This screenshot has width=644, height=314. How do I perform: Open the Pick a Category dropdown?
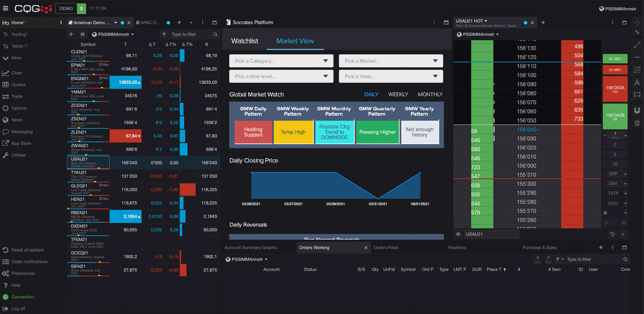point(281,61)
